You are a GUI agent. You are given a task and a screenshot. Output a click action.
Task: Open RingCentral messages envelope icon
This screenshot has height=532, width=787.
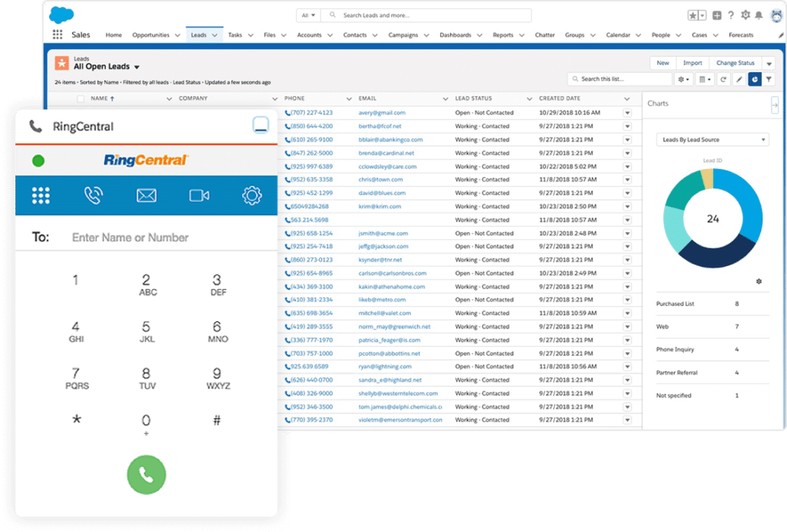pos(146,195)
